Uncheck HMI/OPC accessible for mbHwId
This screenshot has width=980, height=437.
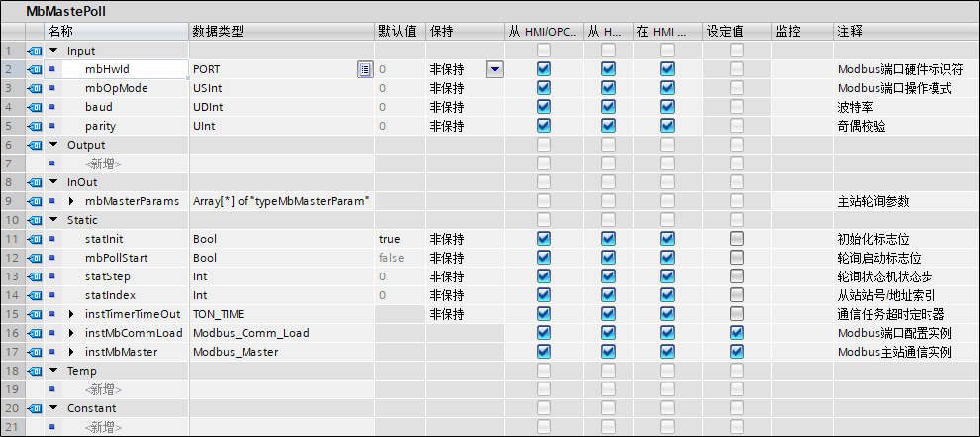[x=543, y=68]
